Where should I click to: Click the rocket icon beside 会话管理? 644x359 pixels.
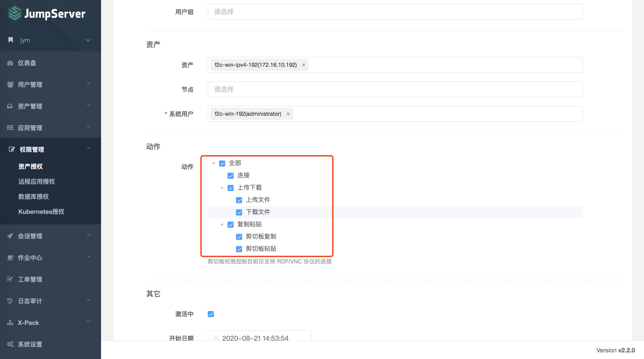pyautogui.click(x=10, y=236)
